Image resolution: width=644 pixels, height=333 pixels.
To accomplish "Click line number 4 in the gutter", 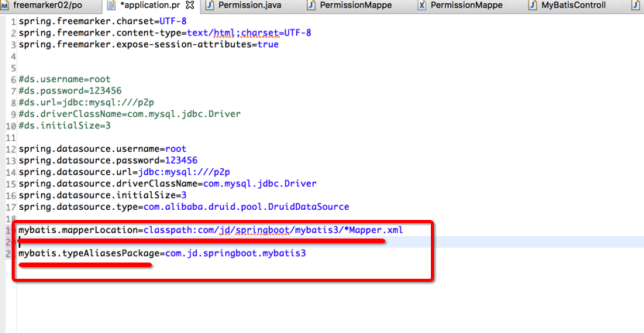I will (13, 56).
